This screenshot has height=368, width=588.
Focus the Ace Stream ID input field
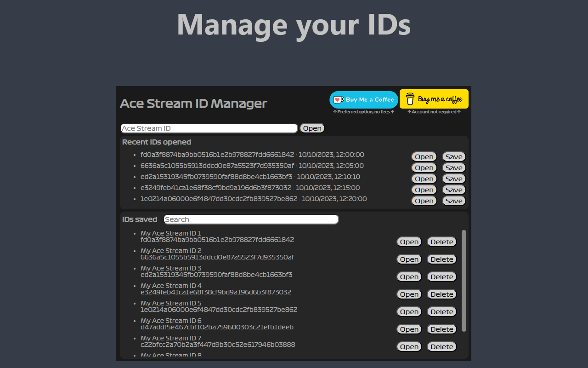(209, 128)
